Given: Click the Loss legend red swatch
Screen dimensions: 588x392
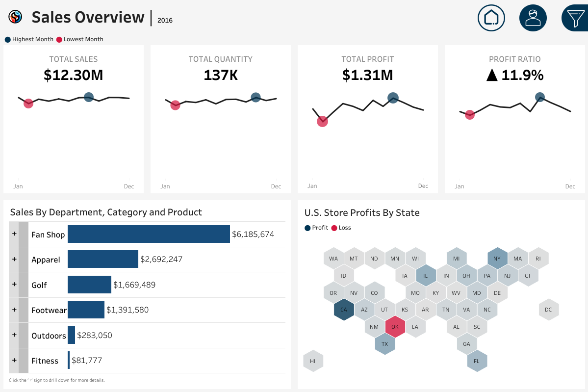Looking at the screenshot, I should 334,228.
